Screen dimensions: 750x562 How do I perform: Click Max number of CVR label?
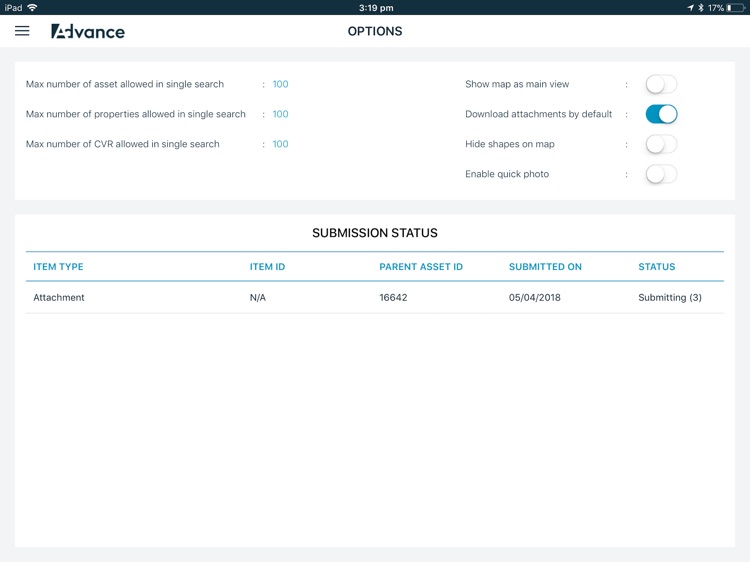(x=122, y=144)
